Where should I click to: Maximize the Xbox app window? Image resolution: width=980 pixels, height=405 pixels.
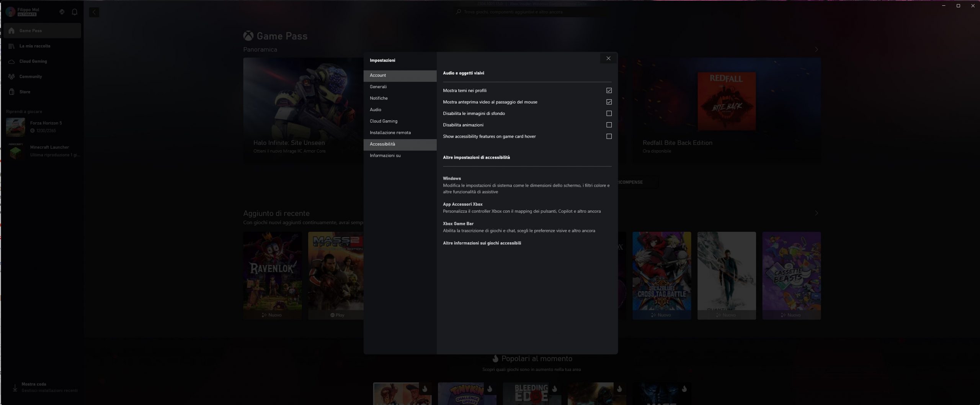(958, 6)
